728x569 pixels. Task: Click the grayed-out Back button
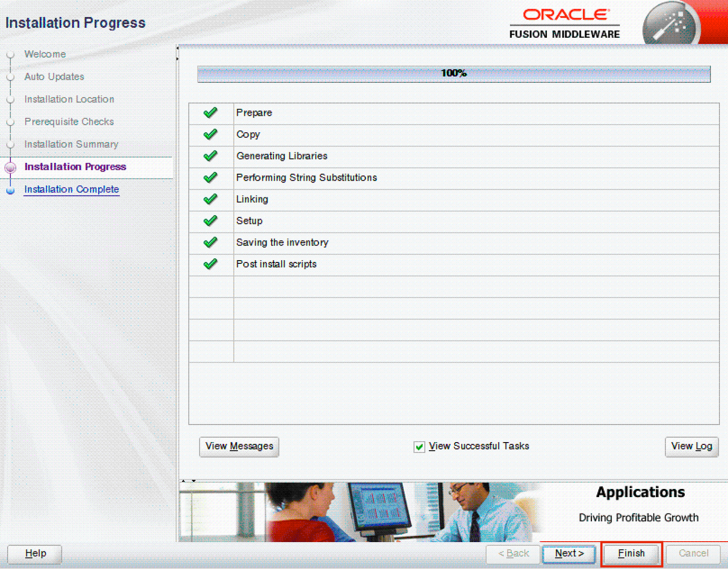pyautogui.click(x=513, y=554)
